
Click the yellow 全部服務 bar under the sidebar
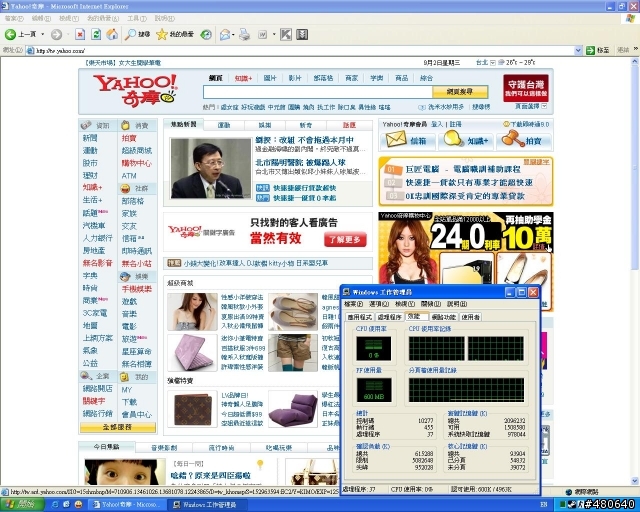click(x=118, y=427)
